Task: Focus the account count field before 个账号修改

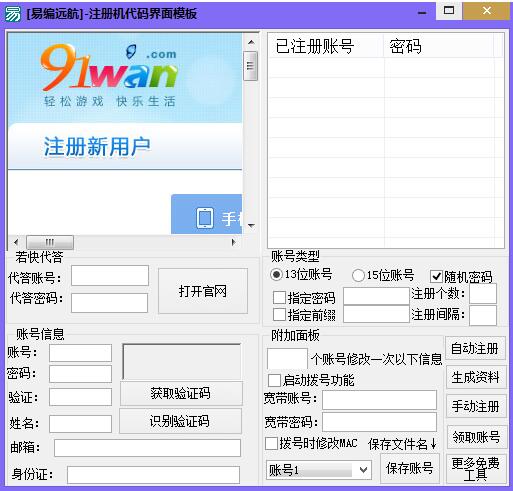Action: pyautogui.click(x=287, y=358)
